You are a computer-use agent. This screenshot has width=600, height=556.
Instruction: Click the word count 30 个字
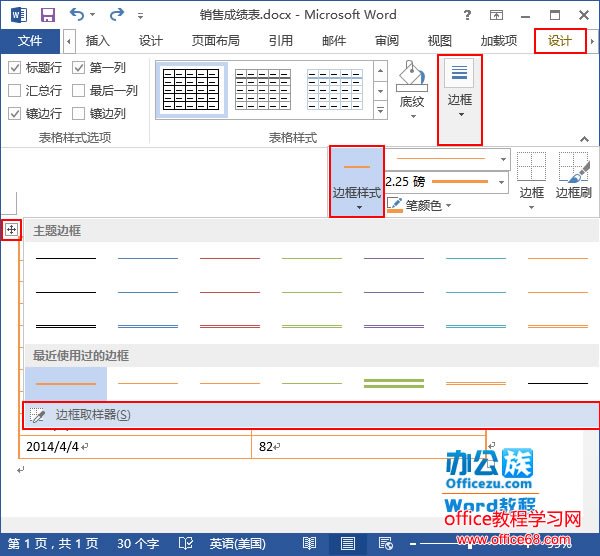(138, 543)
